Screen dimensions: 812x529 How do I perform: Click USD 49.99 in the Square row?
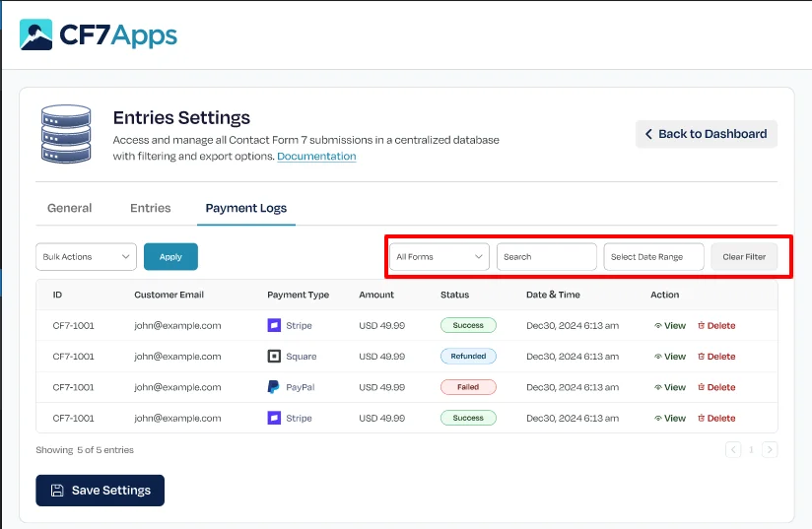381,357
